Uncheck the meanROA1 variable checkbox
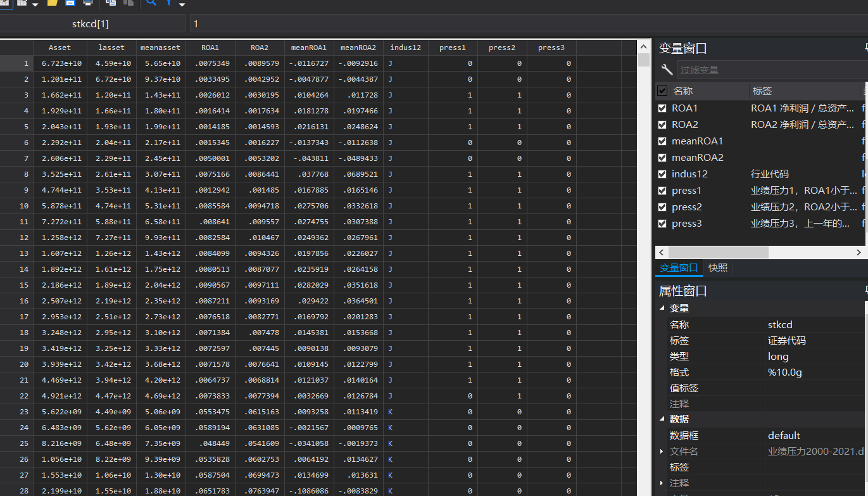The image size is (868, 496). click(x=662, y=141)
